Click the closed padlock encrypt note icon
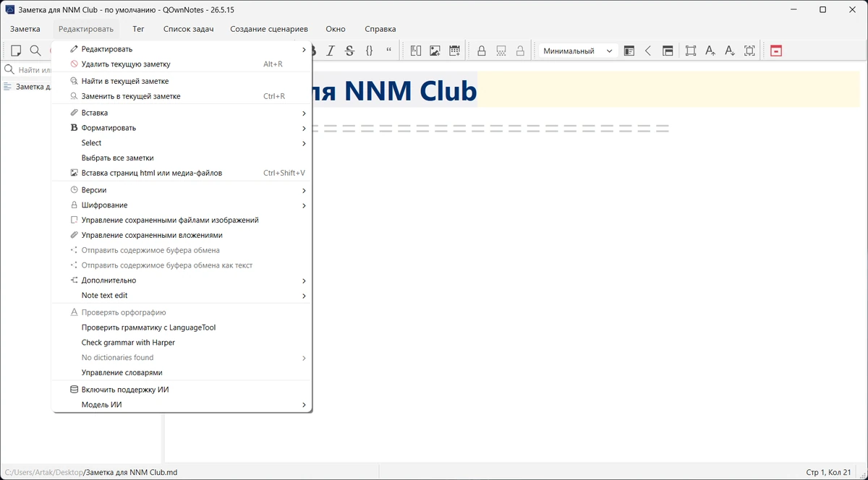Screen dimensions: 868x480 point(481,51)
